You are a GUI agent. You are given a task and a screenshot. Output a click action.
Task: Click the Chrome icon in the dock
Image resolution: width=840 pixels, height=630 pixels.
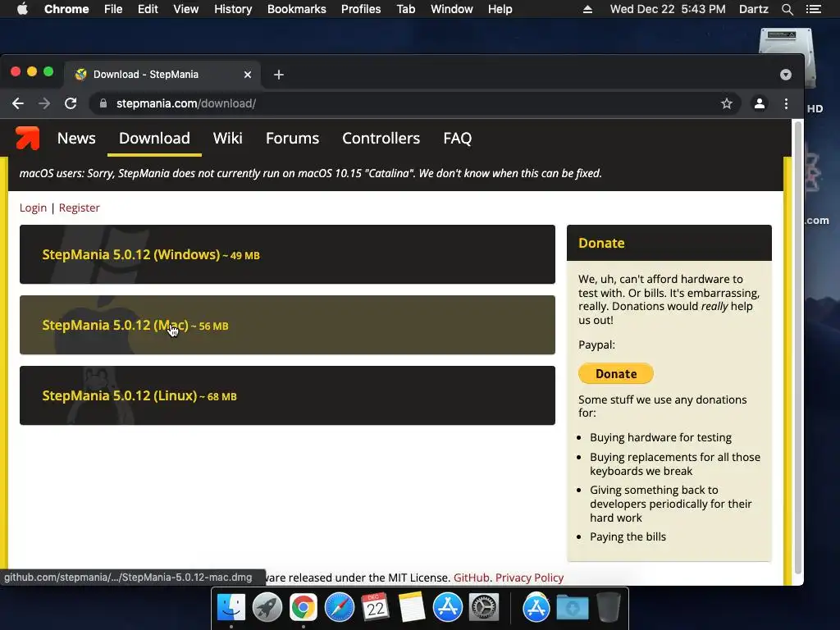click(x=304, y=608)
